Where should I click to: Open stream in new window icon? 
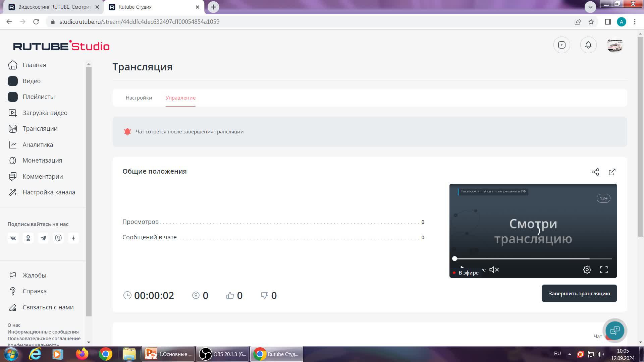click(612, 172)
